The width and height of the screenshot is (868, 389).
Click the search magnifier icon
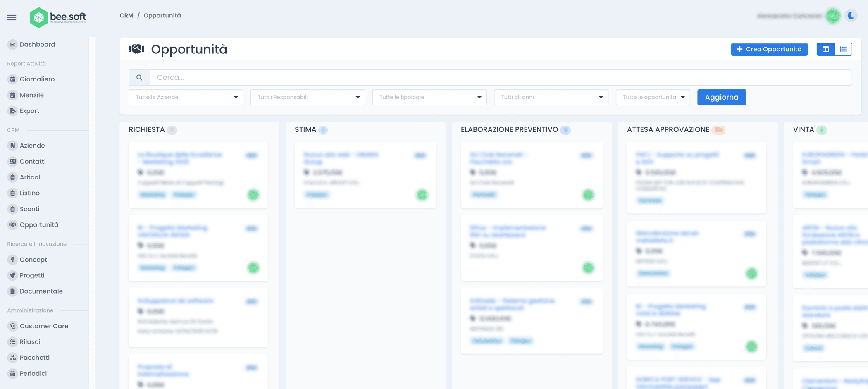[x=139, y=77]
